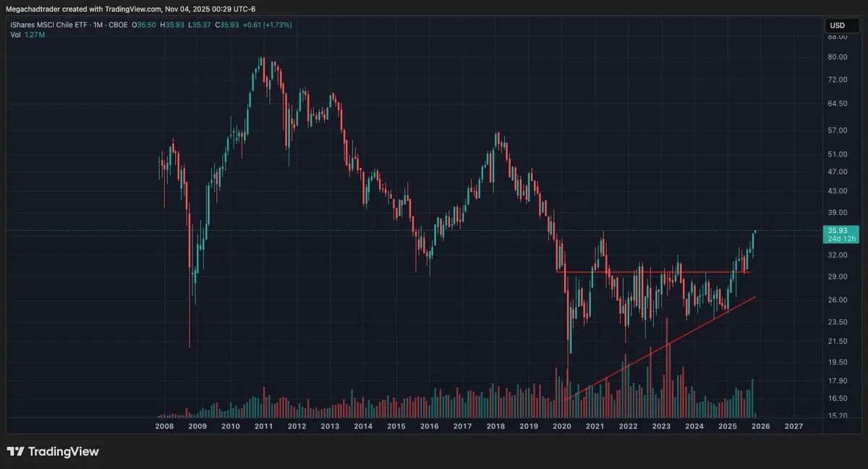Screen dimensions: 868x469
Task: Click the Vol 1.27M volume label
Action: (27, 35)
